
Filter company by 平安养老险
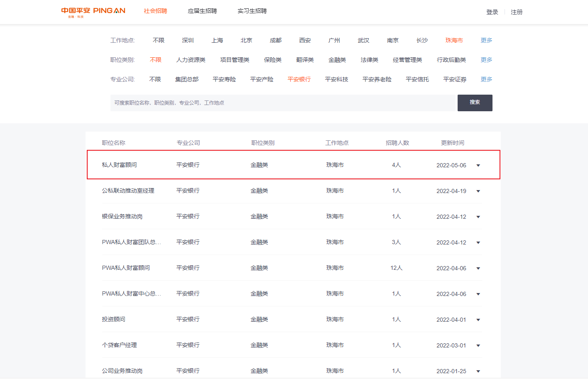tap(377, 79)
